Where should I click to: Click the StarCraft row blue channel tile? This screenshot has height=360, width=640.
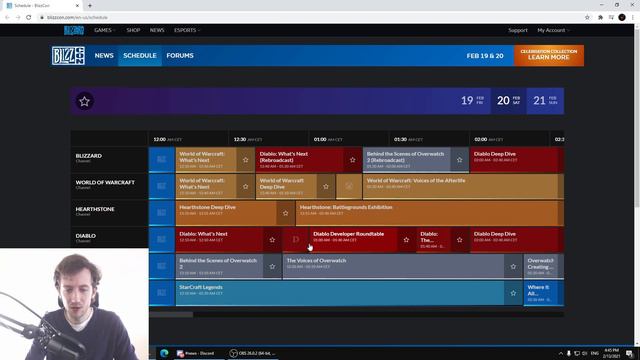[162, 293]
